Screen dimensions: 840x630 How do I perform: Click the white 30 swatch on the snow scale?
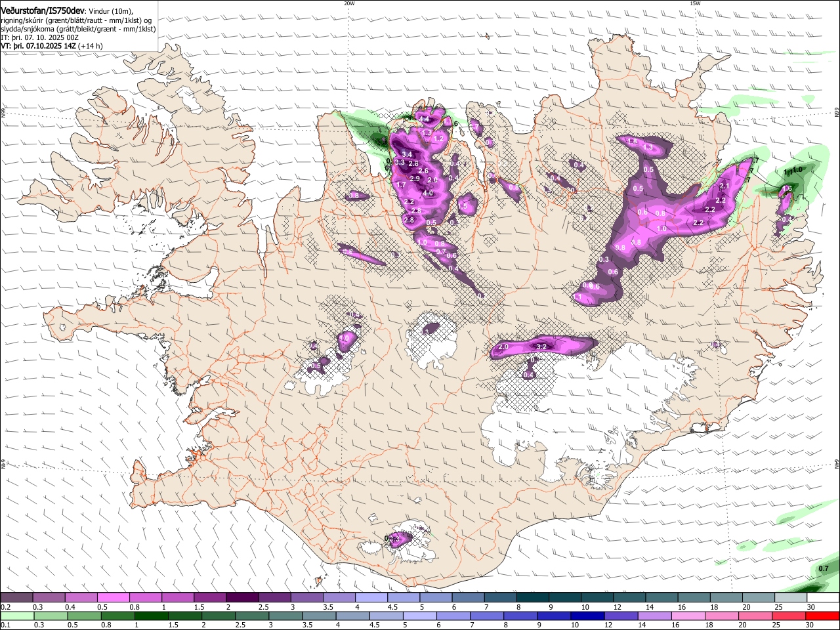point(823,598)
